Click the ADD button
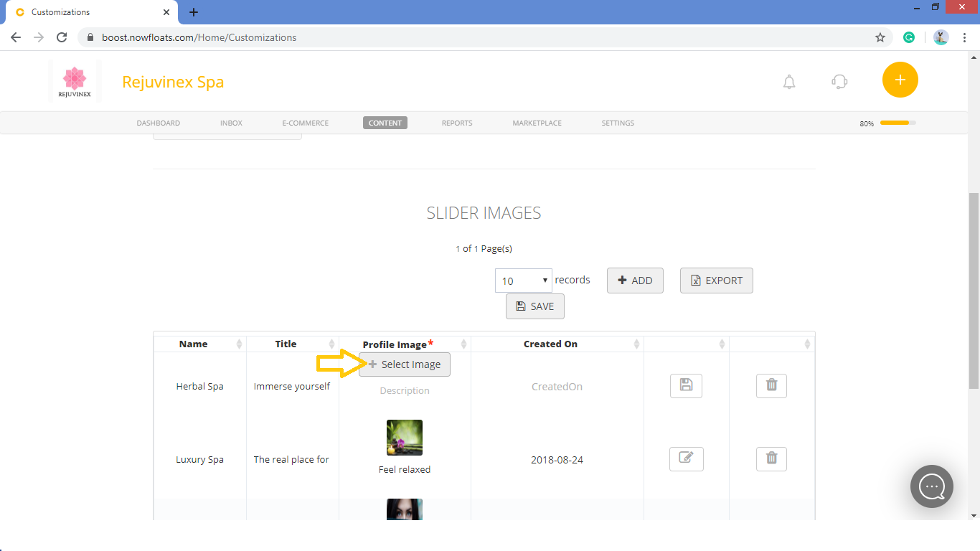The width and height of the screenshot is (980, 551). [635, 281]
